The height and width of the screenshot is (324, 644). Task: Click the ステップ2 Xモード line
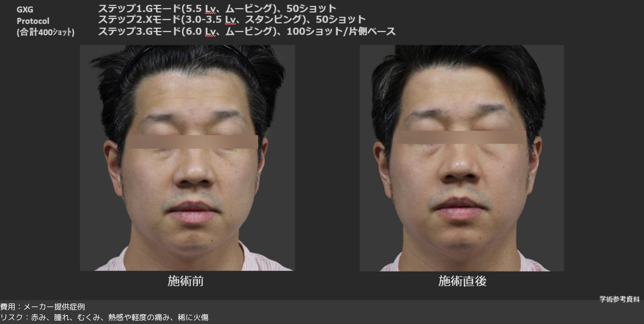(232, 20)
